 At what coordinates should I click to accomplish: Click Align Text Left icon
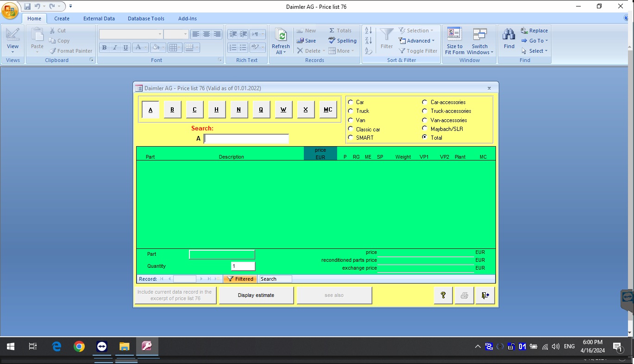[196, 34]
